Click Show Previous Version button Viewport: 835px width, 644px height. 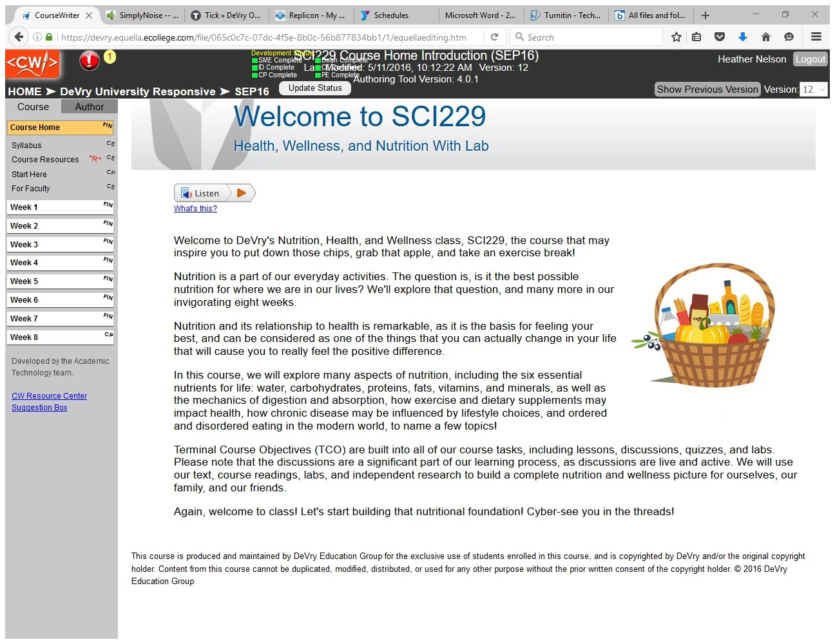707,90
